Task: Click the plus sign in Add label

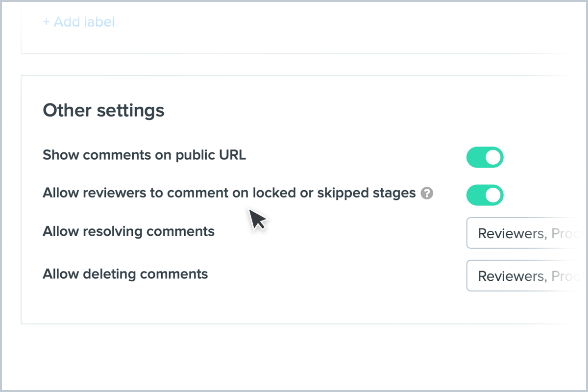Action: (x=46, y=22)
